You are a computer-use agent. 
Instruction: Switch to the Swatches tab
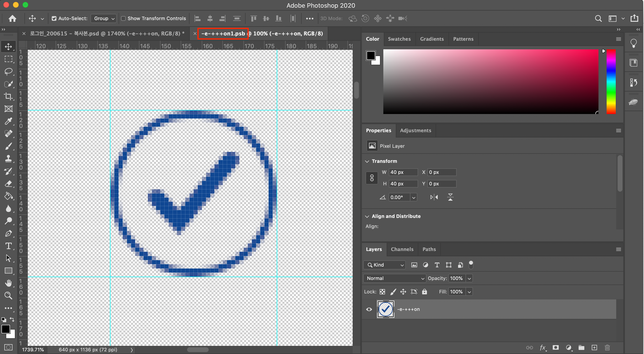pos(399,39)
